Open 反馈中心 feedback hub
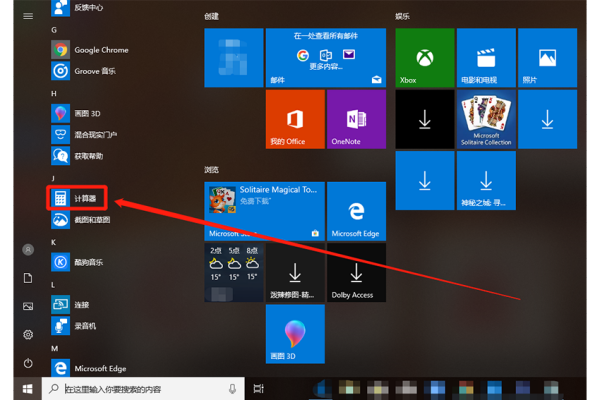The width and height of the screenshot is (600, 400). click(77, 8)
